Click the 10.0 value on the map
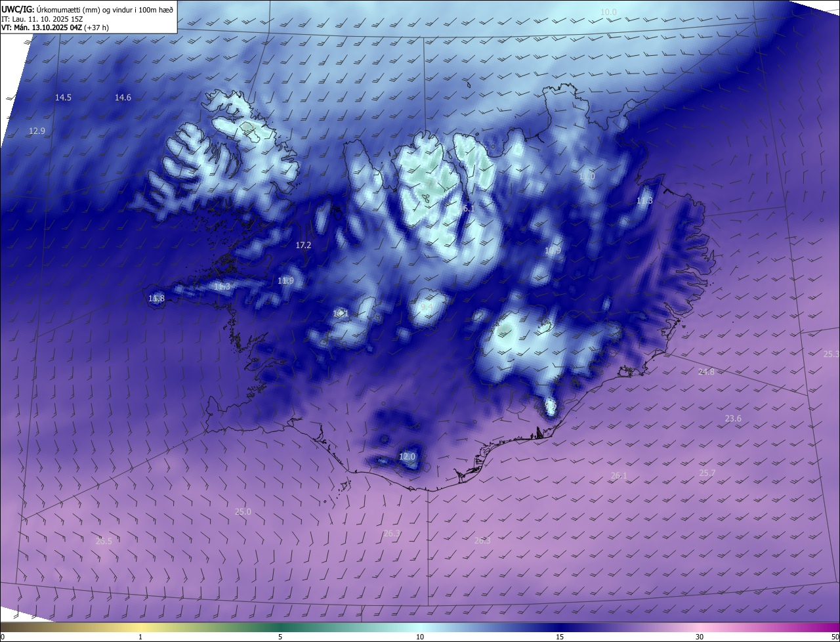Screen dimensions: 840x642 pos(609,12)
